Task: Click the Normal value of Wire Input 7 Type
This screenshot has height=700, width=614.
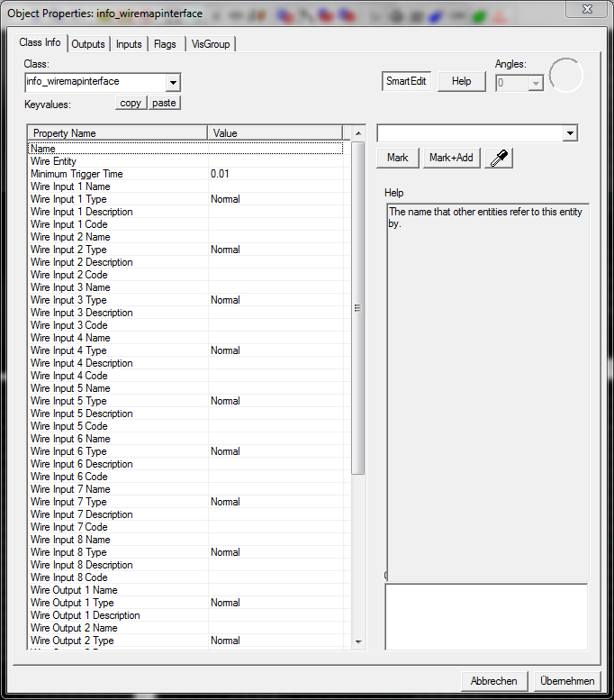Action: [x=225, y=502]
